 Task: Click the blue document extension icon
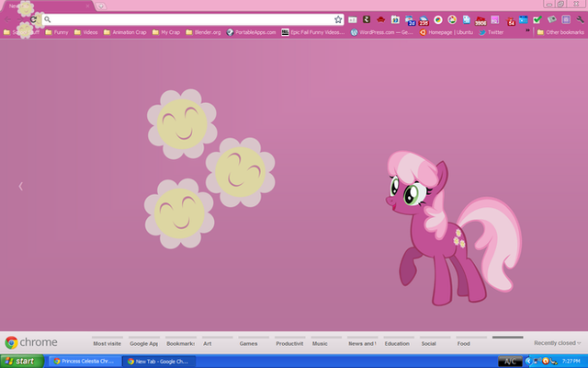[467, 19]
